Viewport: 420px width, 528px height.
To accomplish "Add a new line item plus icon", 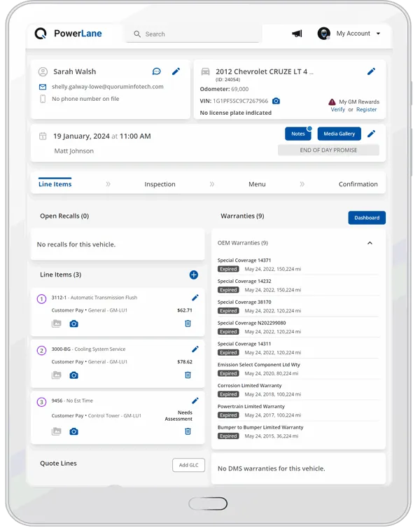I will (x=193, y=275).
